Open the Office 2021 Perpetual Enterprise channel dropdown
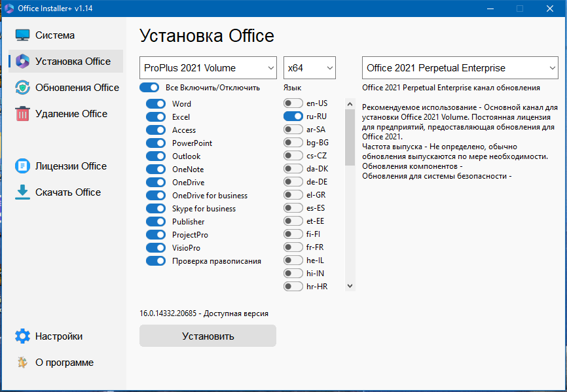 pos(459,67)
